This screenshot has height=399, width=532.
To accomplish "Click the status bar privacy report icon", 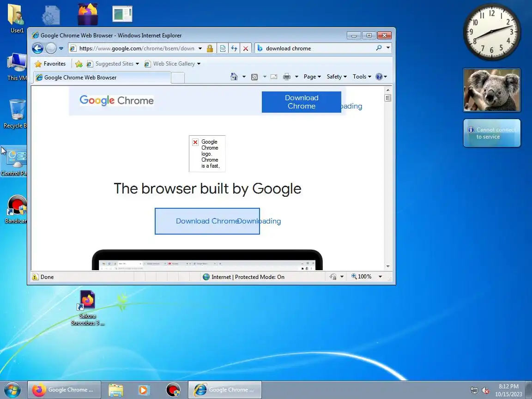I will tap(333, 277).
